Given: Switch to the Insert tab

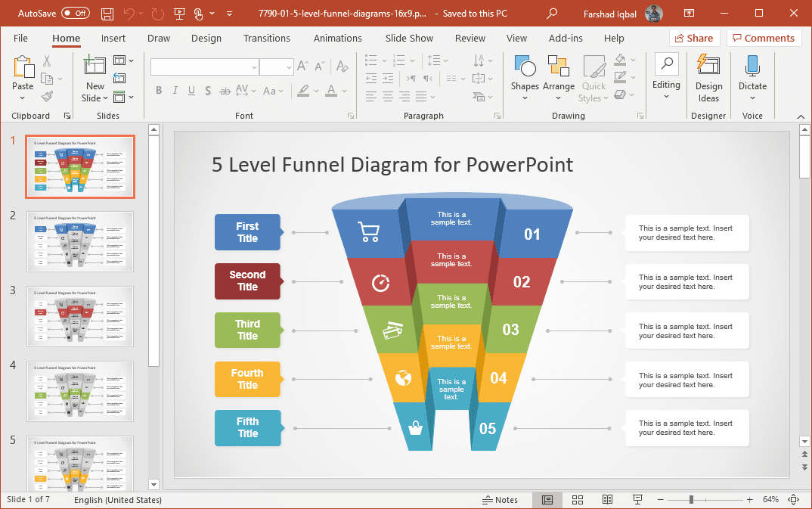Looking at the screenshot, I should point(113,38).
